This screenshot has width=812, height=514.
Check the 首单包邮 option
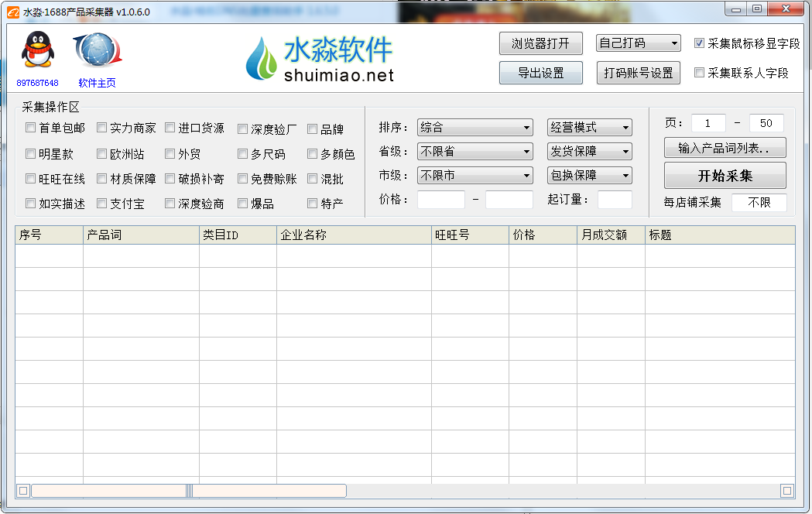click(x=30, y=127)
